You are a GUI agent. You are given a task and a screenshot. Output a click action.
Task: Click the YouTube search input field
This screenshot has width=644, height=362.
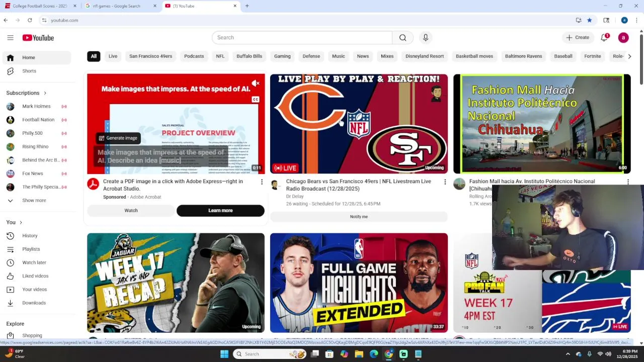pos(302,38)
